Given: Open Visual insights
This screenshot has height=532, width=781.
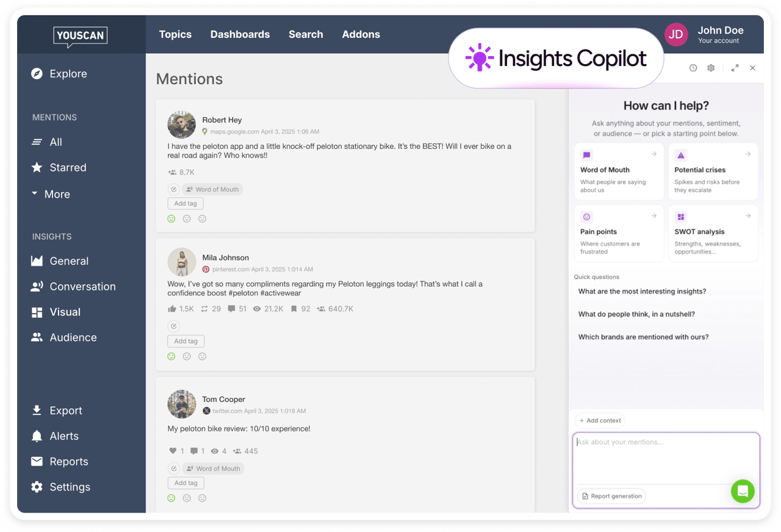Looking at the screenshot, I should point(56,312).
